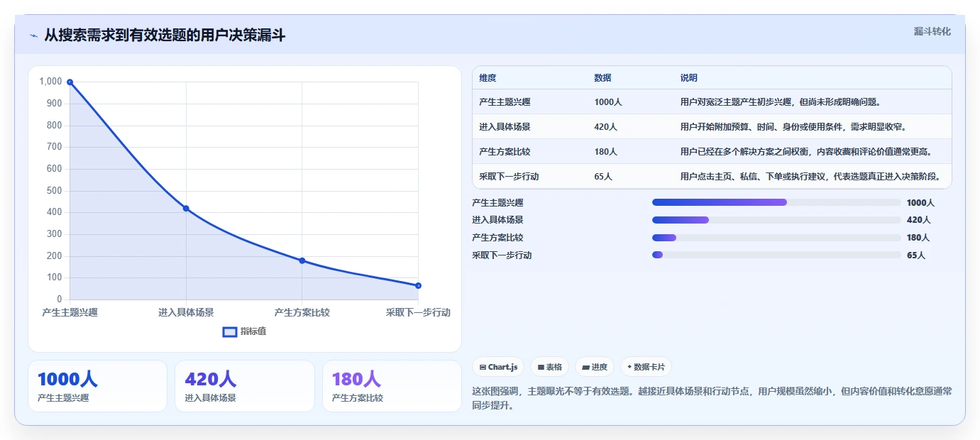The width and height of the screenshot is (980, 440).
Task: Click the 说明 table column header
Action: point(688,78)
